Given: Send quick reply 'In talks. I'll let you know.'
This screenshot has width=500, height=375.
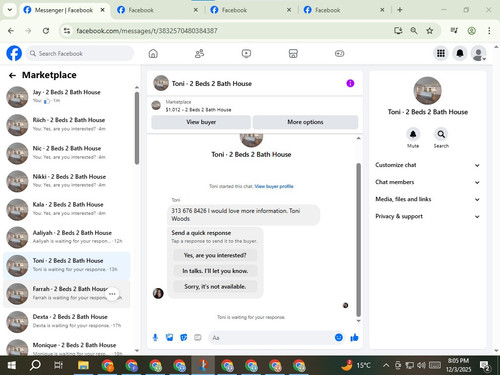Looking at the screenshot, I should coord(215,271).
